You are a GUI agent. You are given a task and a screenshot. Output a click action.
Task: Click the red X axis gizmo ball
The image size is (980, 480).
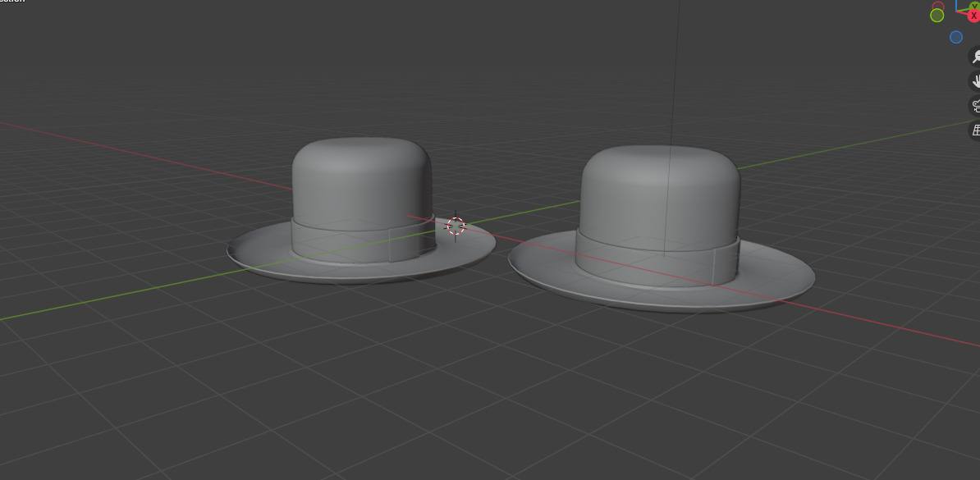973,16
